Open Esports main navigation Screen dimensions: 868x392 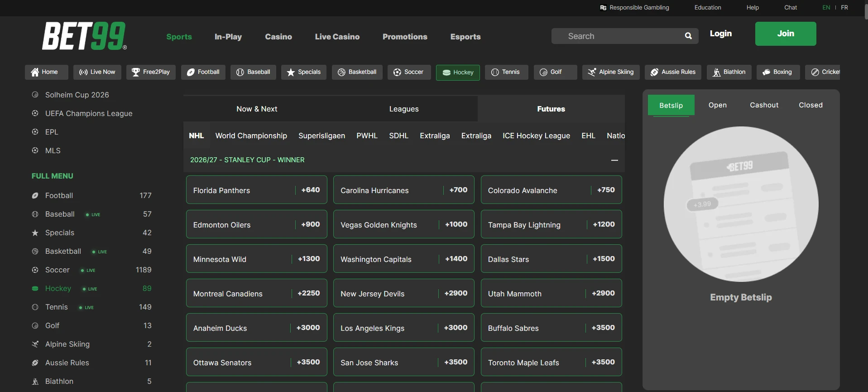[465, 37]
